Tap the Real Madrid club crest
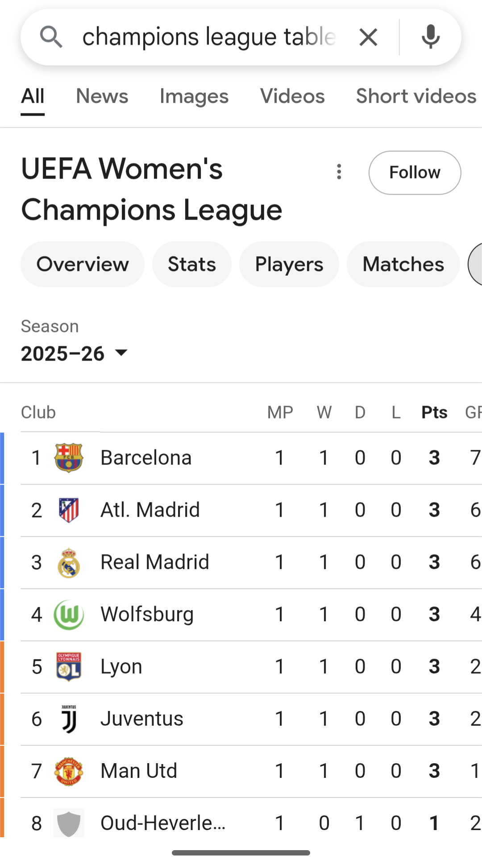 (x=69, y=562)
